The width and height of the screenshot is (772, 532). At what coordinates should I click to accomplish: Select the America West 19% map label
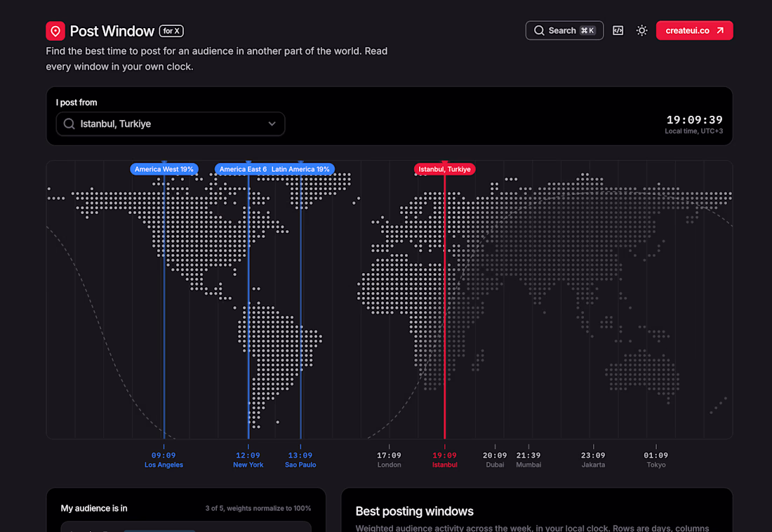click(x=164, y=169)
